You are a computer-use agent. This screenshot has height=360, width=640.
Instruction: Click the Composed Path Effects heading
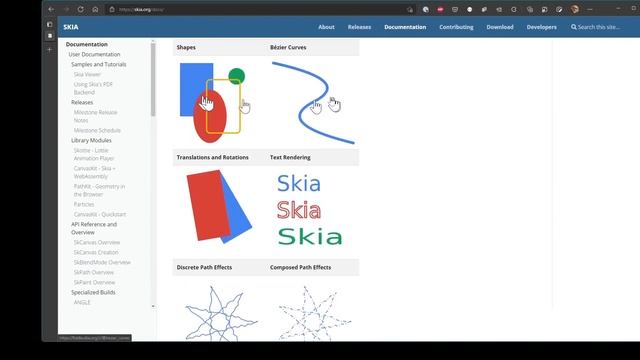pos(300,267)
